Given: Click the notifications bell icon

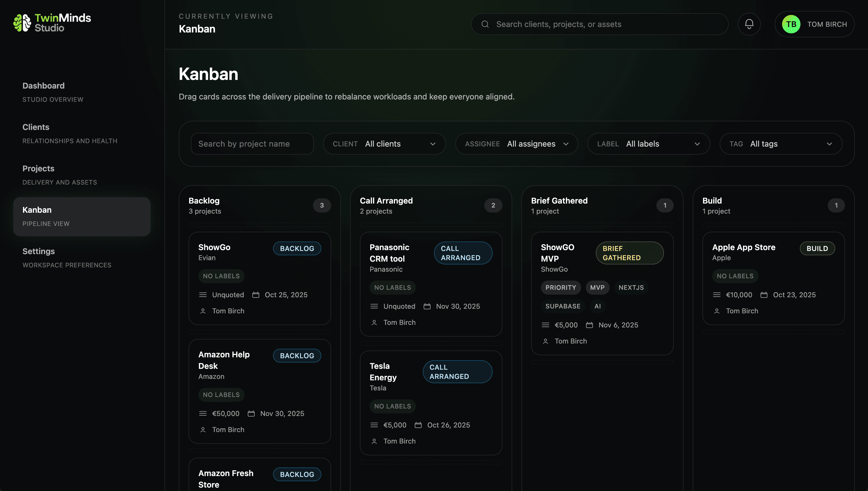Looking at the screenshot, I should click(749, 24).
